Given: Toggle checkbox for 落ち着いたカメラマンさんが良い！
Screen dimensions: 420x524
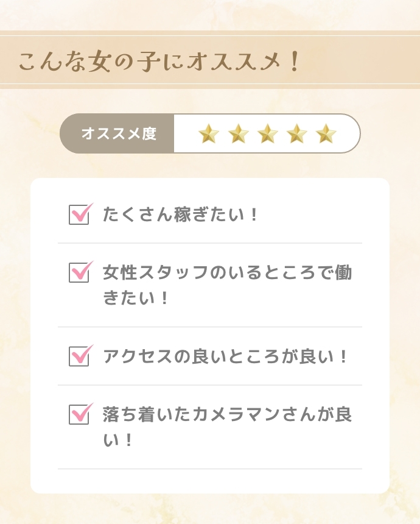Looking at the screenshot, I should click(79, 414).
